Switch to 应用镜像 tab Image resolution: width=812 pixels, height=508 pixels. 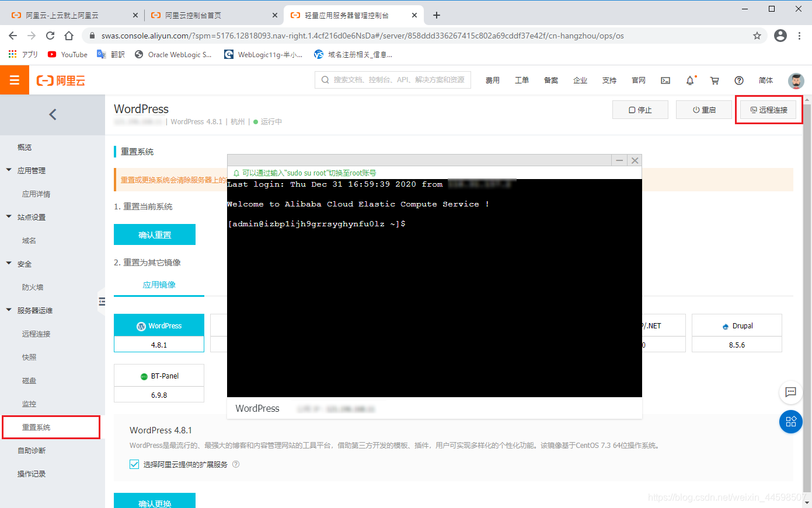click(x=159, y=285)
